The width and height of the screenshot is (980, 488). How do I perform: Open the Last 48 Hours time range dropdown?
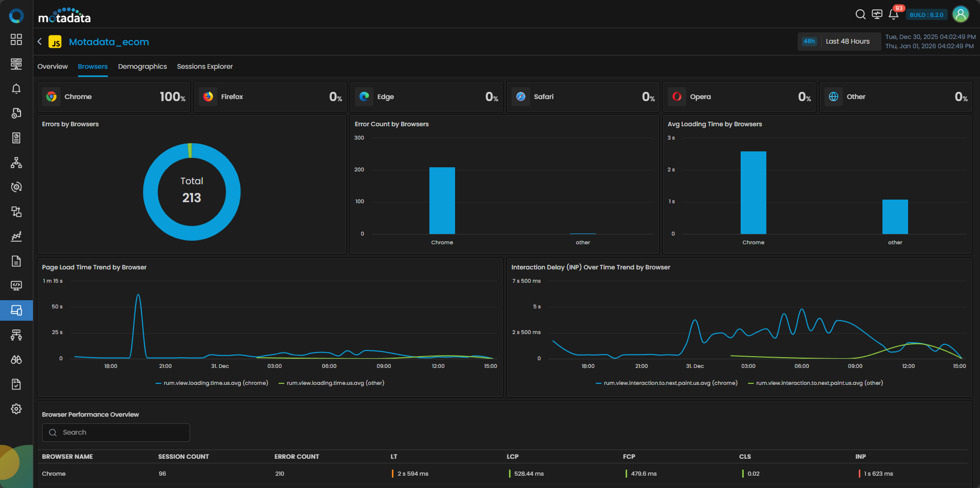click(x=847, y=42)
